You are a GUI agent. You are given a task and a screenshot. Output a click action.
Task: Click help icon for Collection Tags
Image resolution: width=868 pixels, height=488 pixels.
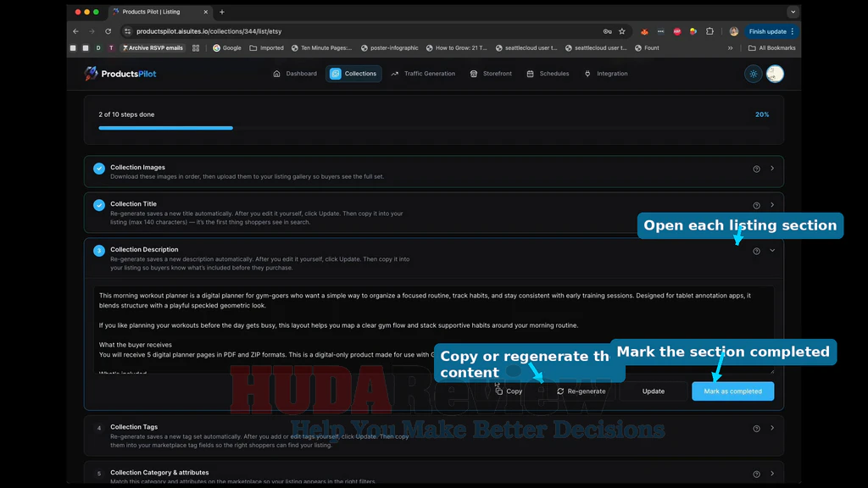click(756, 428)
